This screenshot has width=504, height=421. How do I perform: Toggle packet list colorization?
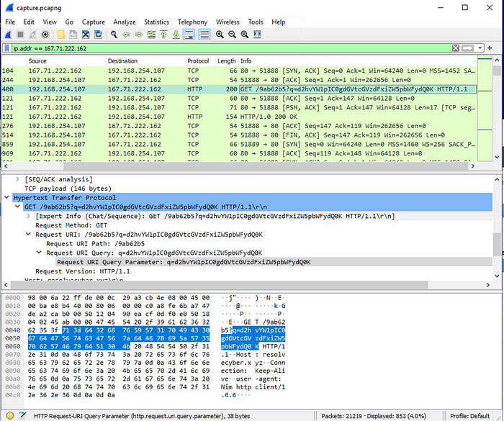point(204,35)
